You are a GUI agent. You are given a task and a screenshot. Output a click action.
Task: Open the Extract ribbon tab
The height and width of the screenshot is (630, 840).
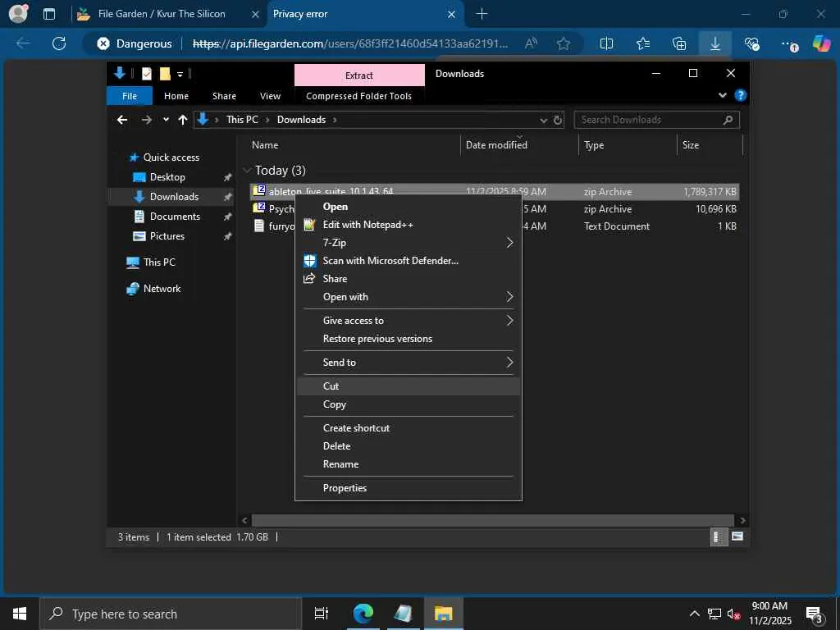[x=359, y=75]
